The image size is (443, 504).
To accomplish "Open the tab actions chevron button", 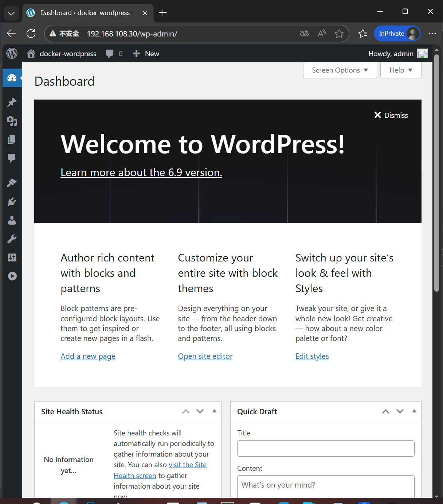I will (x=11, y=13).
